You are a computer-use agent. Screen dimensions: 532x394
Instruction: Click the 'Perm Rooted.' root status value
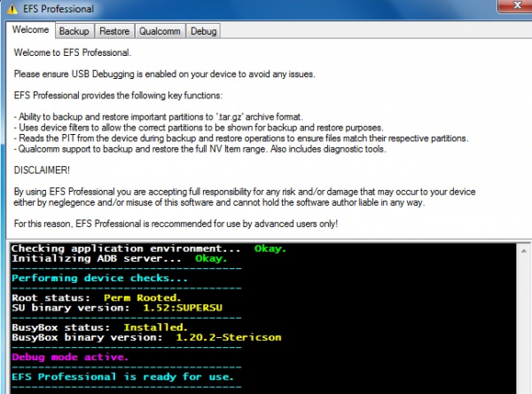pyautogui.click(x=142, y=298)
